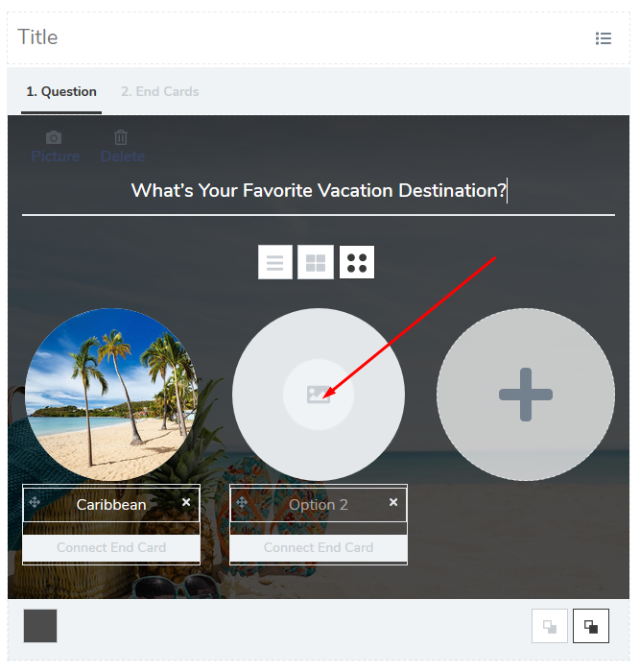This screenshot has width=640, height=672.
Task: Select the circles layout icon
Action: [x=357, y=262]
